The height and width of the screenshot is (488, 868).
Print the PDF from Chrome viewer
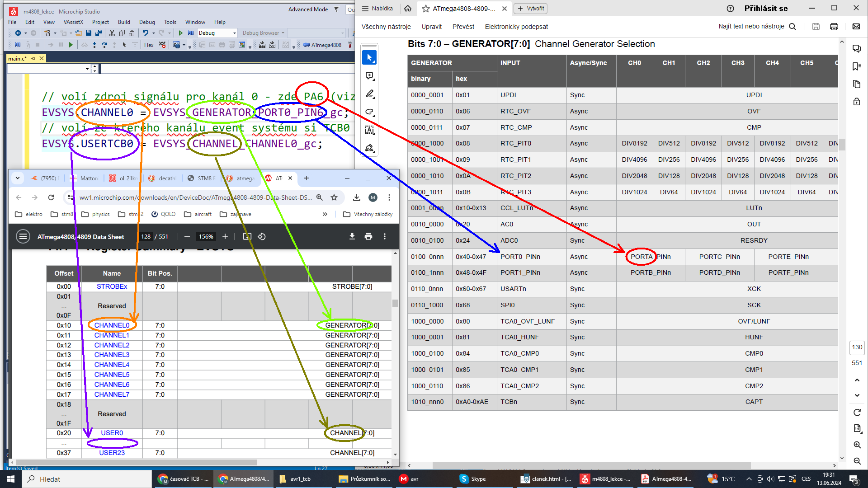[x=368, y=236]
